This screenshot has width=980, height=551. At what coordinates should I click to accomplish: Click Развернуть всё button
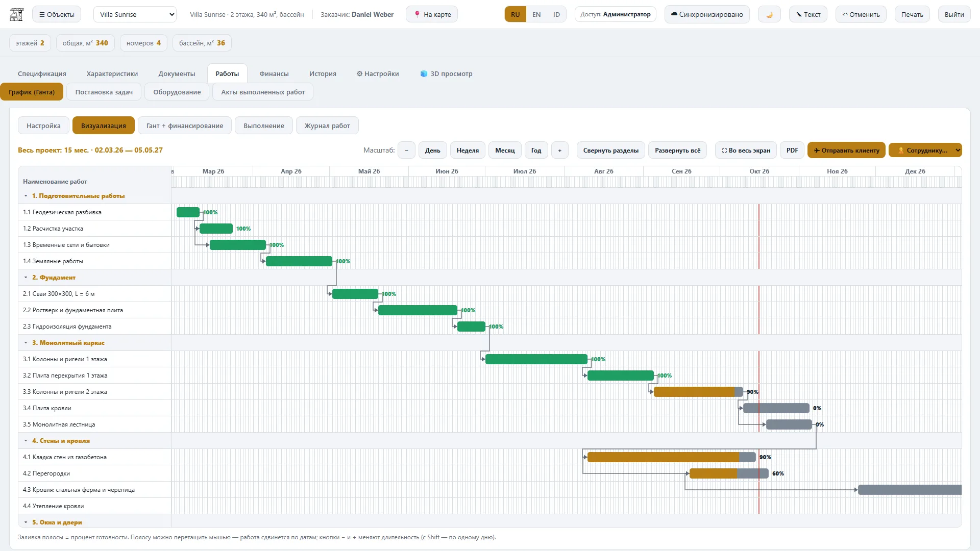coord(678,151)
